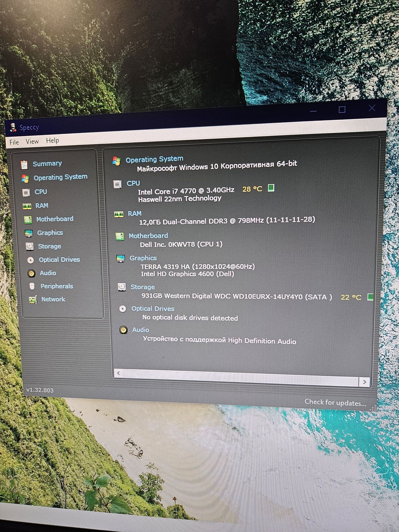Image resolution: width=399 pixels, height=532 pixels.
Task: Select Operating System in the sidebar
Action: coord(61,177)
